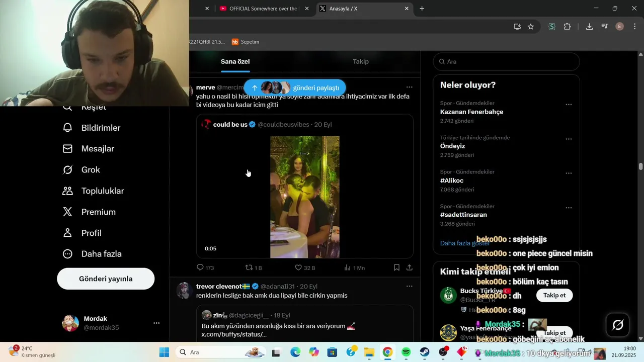Open options for #Alikoc trend
Image resolution: width=644 pixels, height=362 pixels.
coord(569,173)
